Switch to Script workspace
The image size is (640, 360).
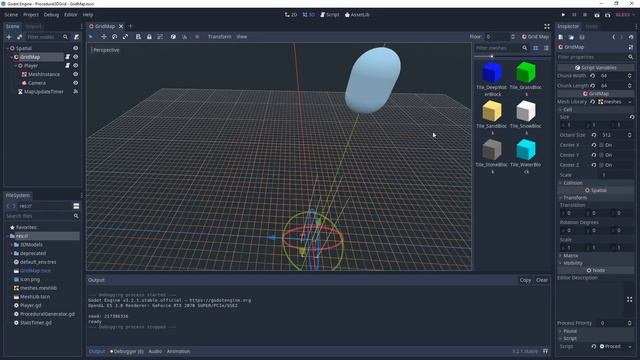330,15
